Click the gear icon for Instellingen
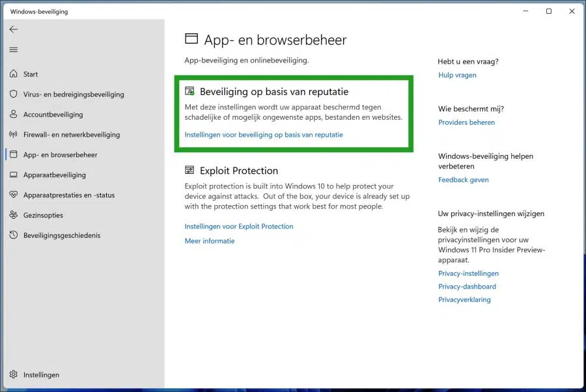 (x=14, y=374)
